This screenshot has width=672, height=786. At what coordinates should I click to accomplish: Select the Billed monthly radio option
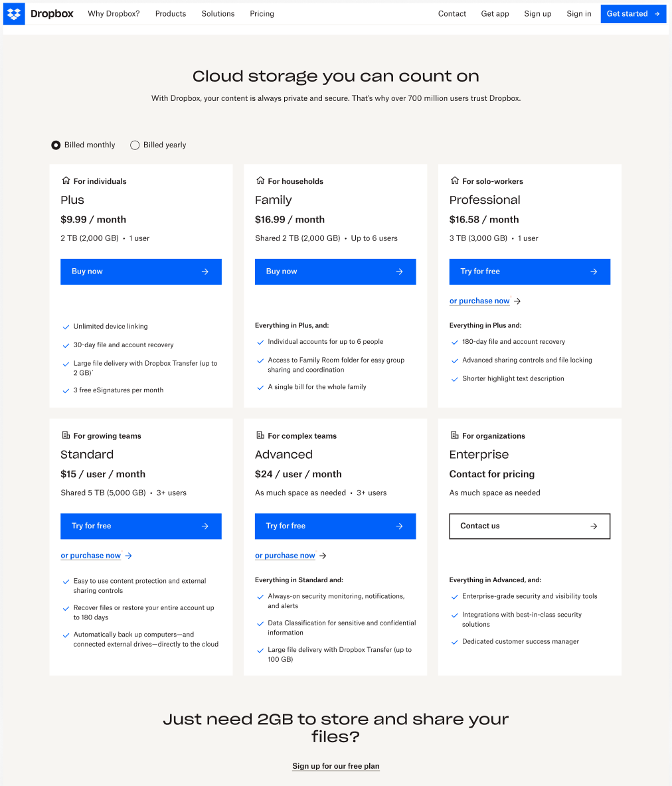tap(56, 145)
